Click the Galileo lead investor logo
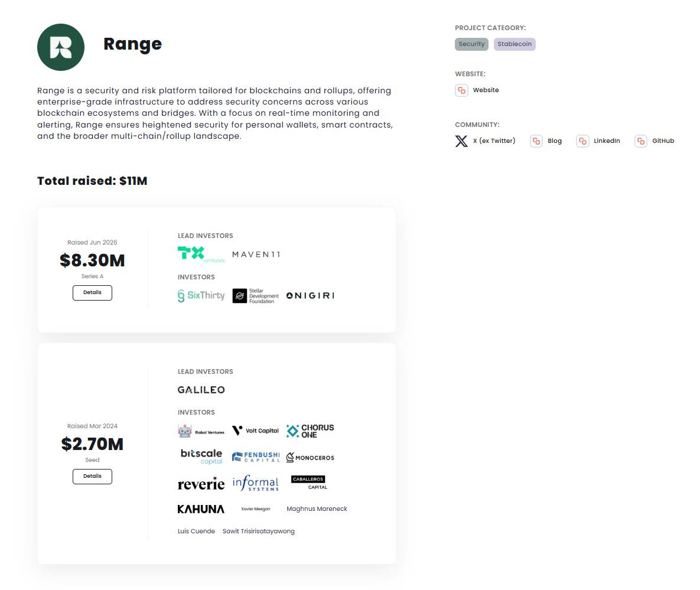700x590 pixels. click(x=201, y=390)
